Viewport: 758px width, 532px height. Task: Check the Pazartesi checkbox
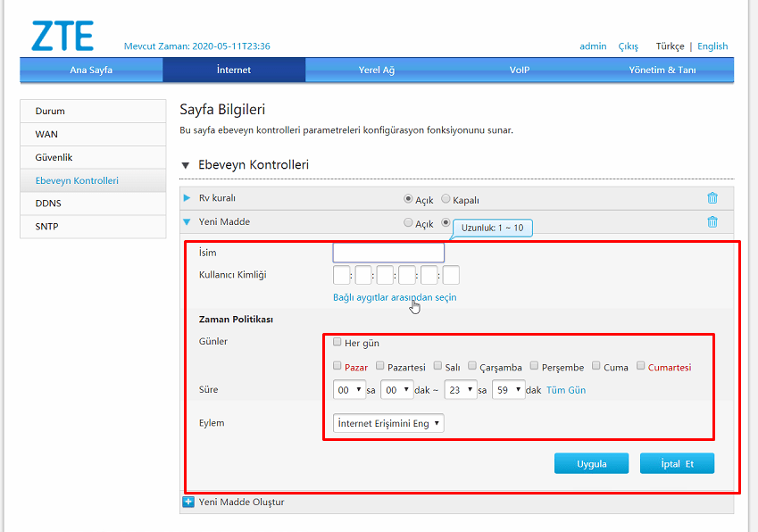click(x=380, y=365)
